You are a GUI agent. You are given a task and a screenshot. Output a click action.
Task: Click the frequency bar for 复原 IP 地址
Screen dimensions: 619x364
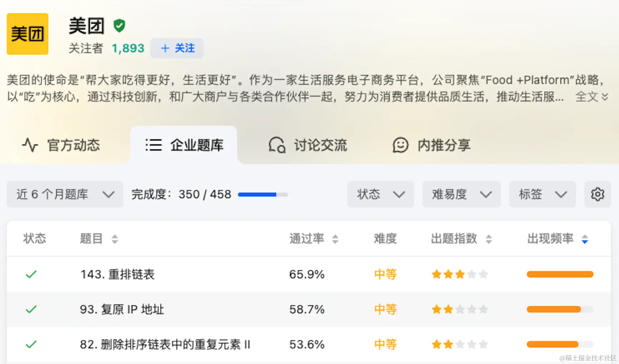[560, 309]
